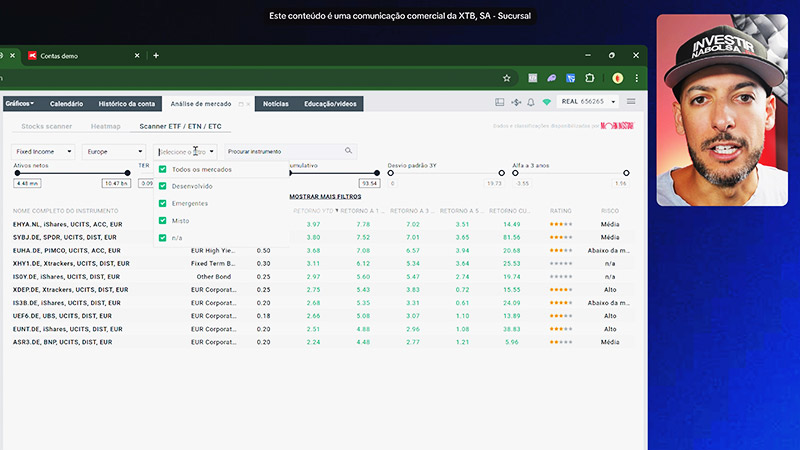Screen dimensions: 800x450
Task: Open Histórico da conta tab
Action: pyautogui.click(x=127, y=104)
